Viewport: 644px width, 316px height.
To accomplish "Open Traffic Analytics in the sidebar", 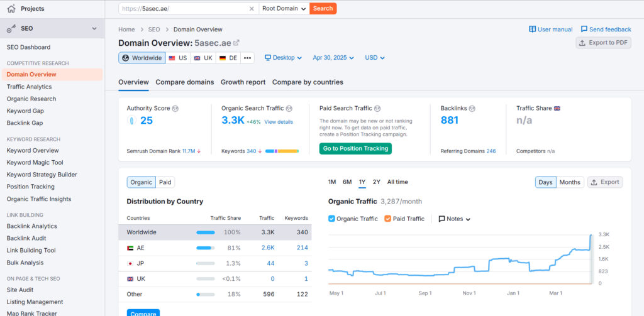I will pos(29,87).
